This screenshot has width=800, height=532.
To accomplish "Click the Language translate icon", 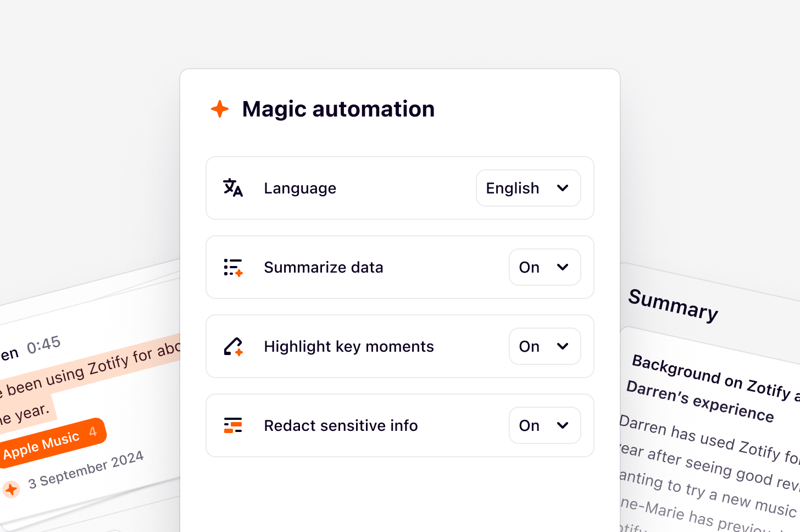I will tap(233, 188).
